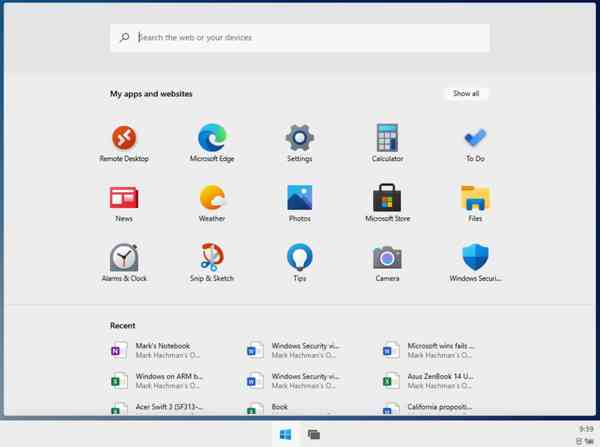Click Excel icon beside Windows on ARM
This screenshot has height=447, width=600.
119,381
